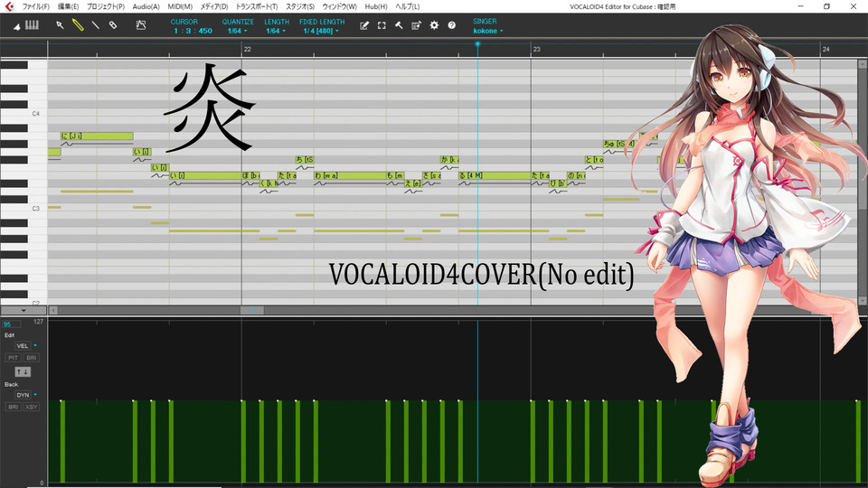868x488 pixels.
Task: Click the horizontal scrollbar thumb under piano roll
Action: click(x=252, y=310)
